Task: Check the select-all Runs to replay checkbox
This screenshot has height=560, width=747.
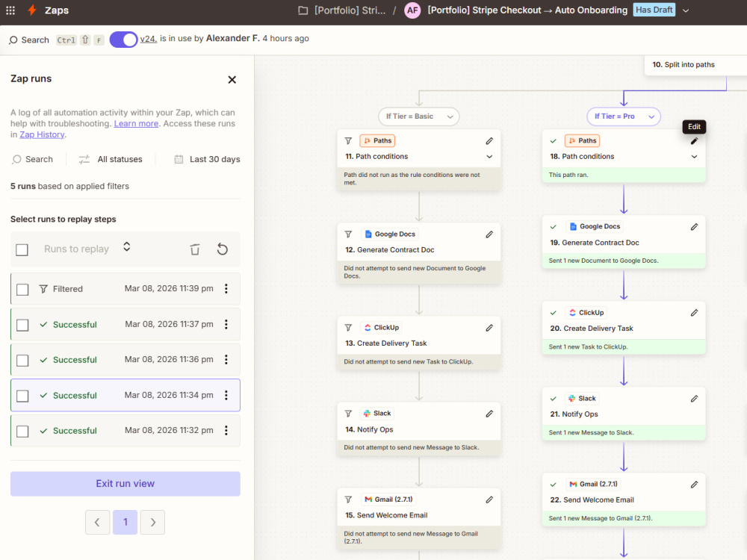Action: pyautogui.click(x=22, y=249)
